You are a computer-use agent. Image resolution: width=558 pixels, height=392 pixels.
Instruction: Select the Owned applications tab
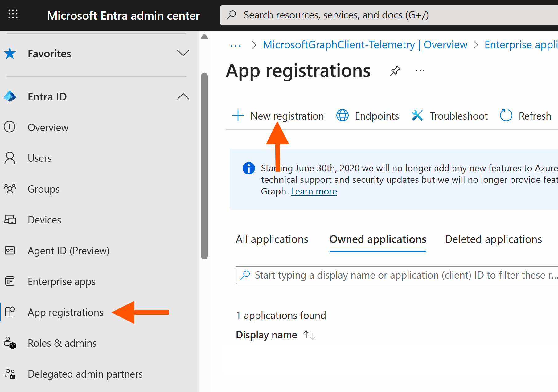[x=378, y=239]
